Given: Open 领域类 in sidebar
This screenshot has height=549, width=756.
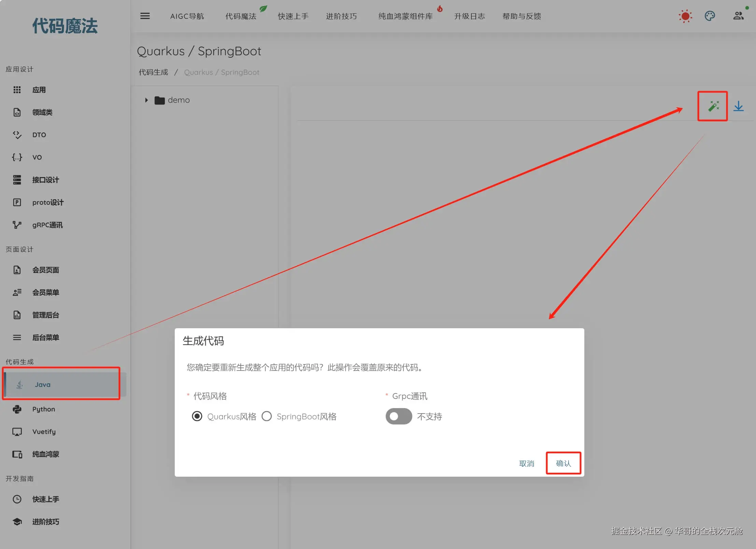Looking at the screenshot, I should 42,112.
